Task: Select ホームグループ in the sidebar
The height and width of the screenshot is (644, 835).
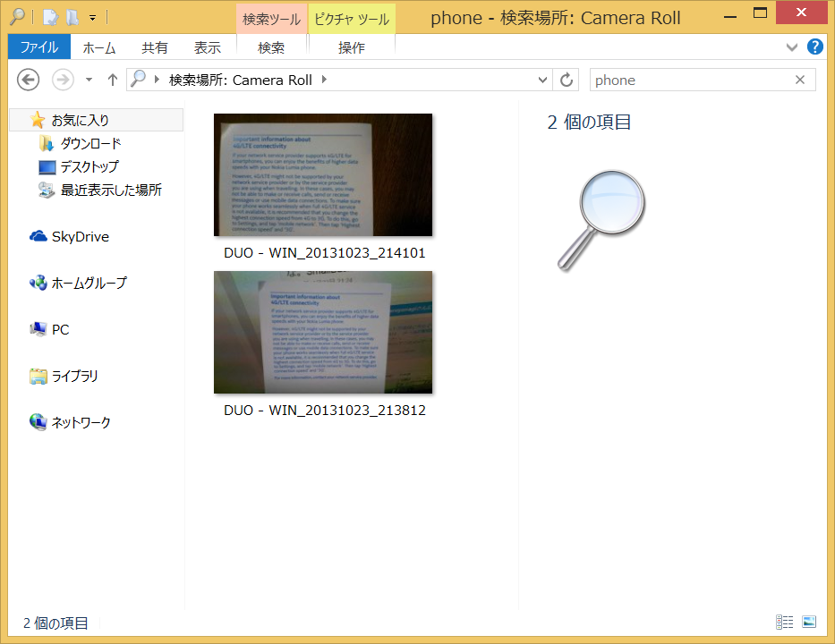Action: point(89,284)
